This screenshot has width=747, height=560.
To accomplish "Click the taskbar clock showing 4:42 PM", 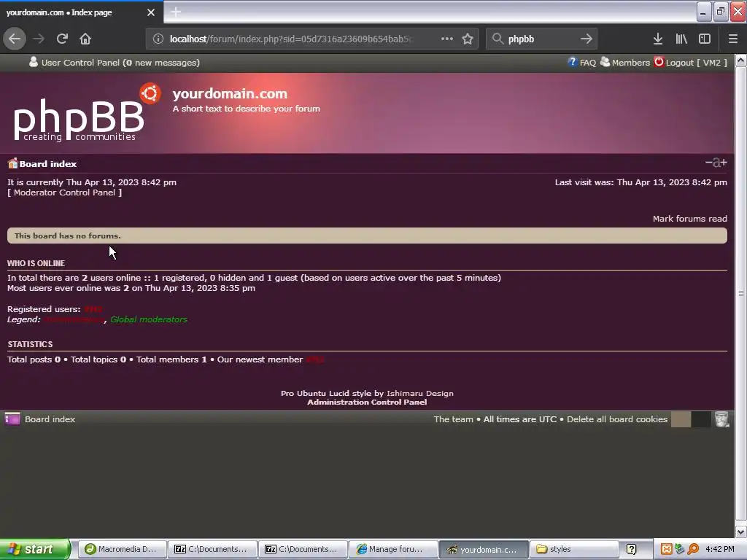I will pos(720,549).
